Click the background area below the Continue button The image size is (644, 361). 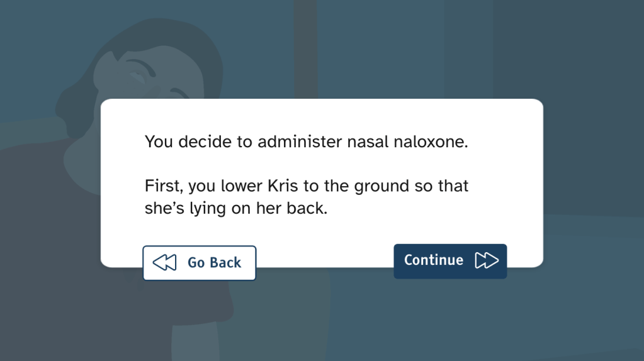[x=450, y=314]
